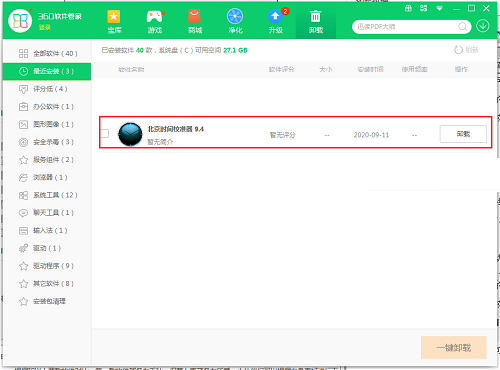Open the title bar dropdown menu arrow

pyautogui.click(x=439, y=9)
